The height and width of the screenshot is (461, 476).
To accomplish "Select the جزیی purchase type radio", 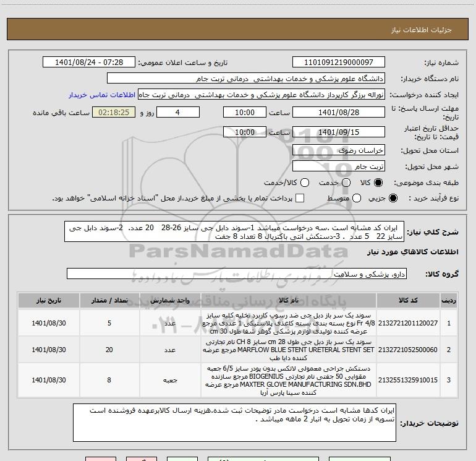I will 393,198.
